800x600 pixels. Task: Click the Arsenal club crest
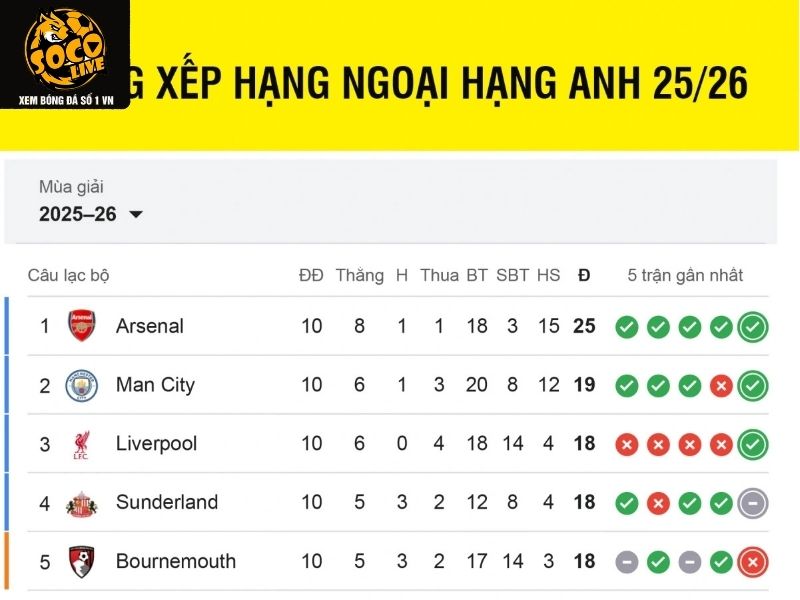(82, 326)
